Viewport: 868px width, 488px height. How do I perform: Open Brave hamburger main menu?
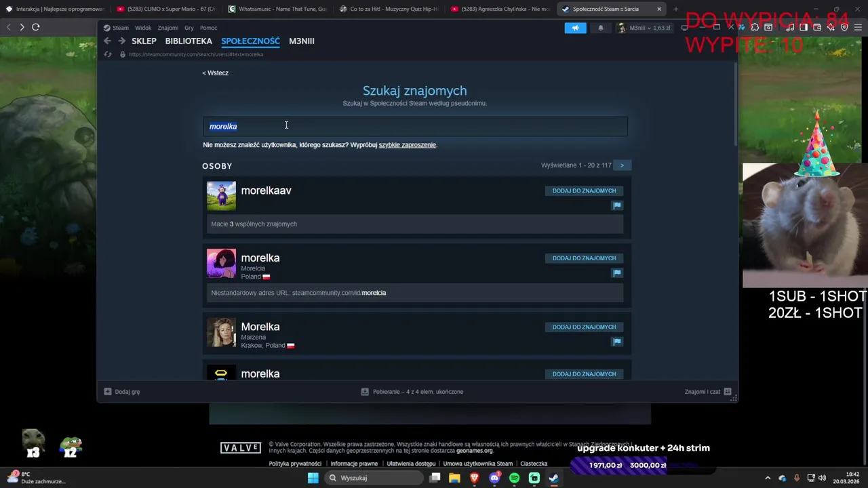point(859,27)
